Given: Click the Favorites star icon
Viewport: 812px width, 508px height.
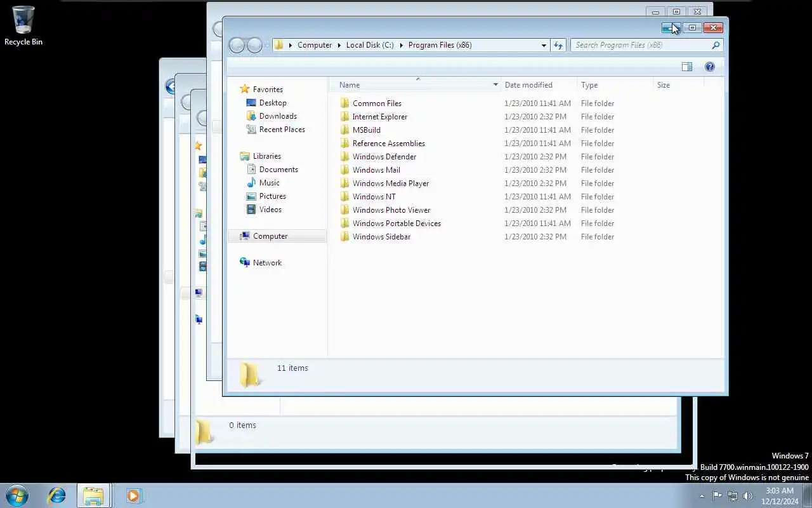Looking at the screenshot, I should 245,89.
